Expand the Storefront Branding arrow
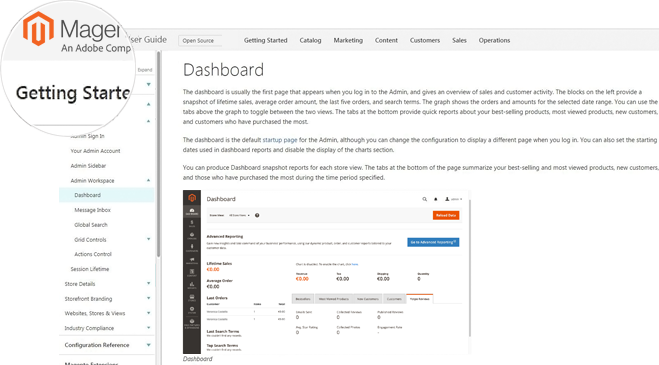 [x=148, y=298]
